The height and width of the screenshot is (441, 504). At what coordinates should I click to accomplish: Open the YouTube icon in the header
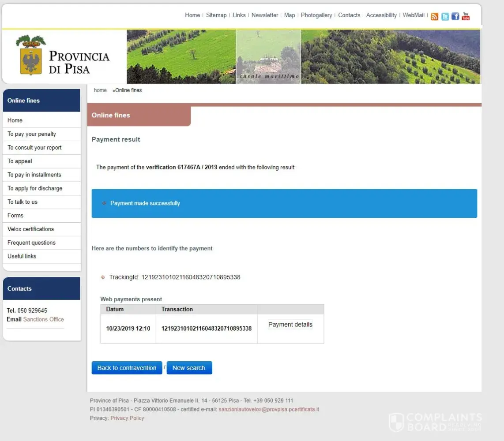[x=466, y=16]
